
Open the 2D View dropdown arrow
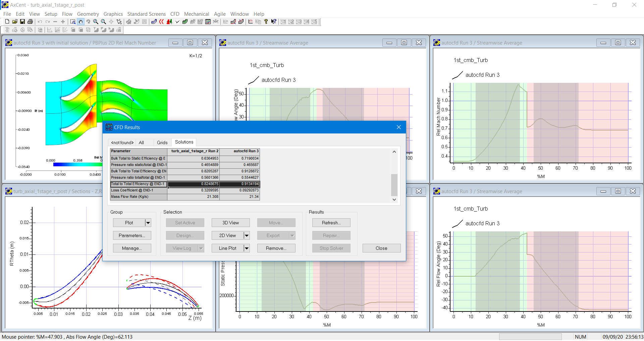click(247, 236)
